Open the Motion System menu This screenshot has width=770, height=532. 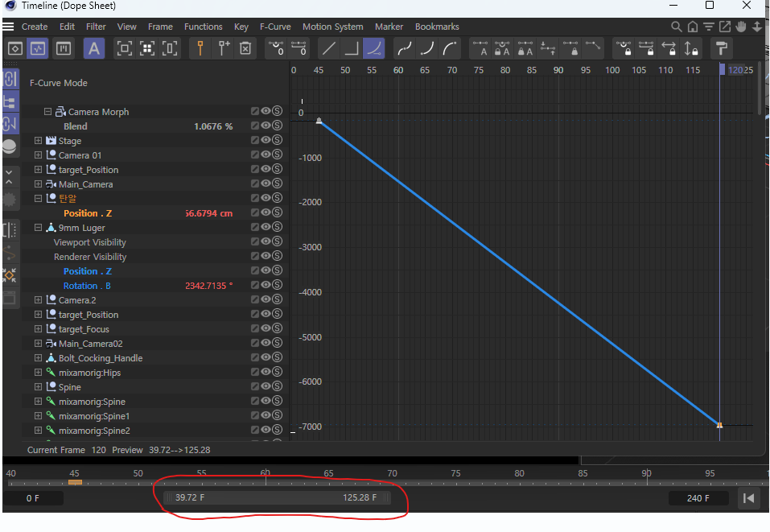pyautogui.click(x=332, y=27)
